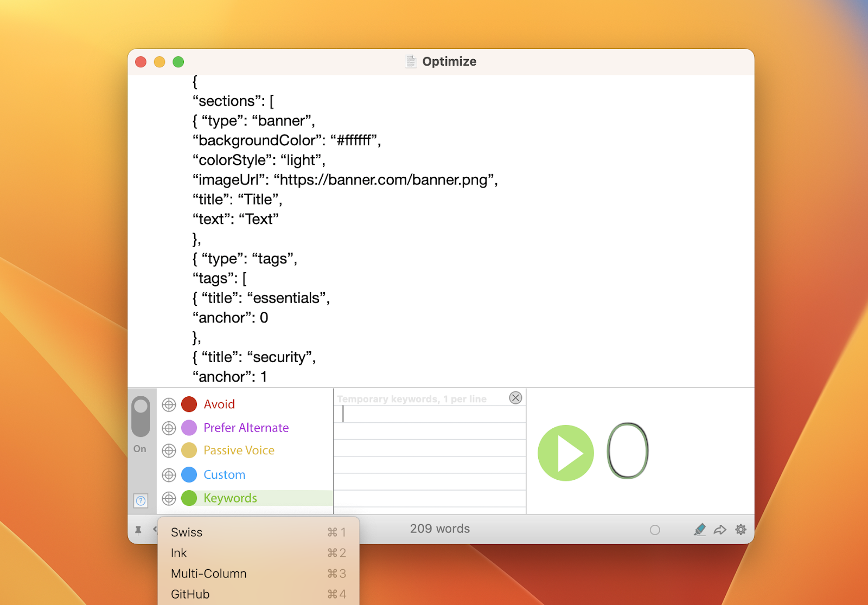This screenshot has height=605, width=868.
Task: Click the Prefer Alternate target icon
Action: (168, 428)
